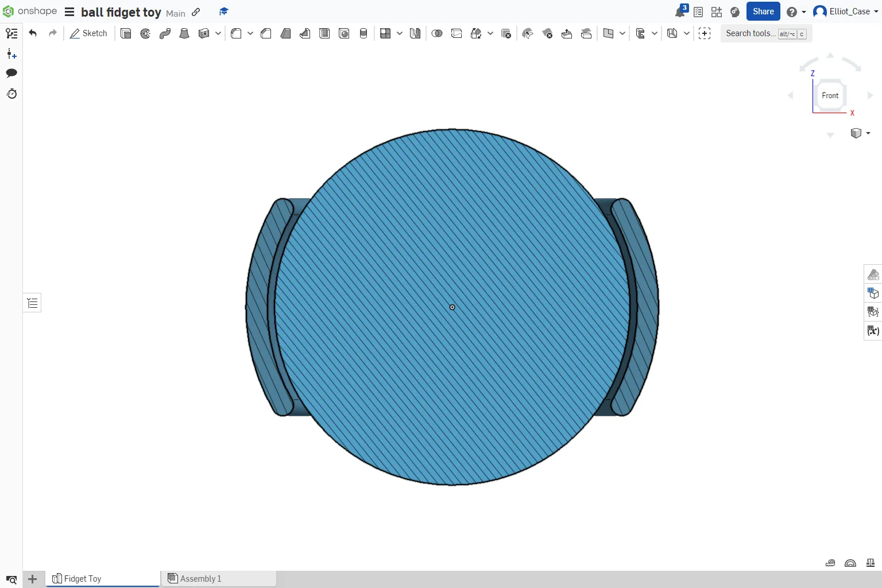Select the Delete part tool

point(506,33)
